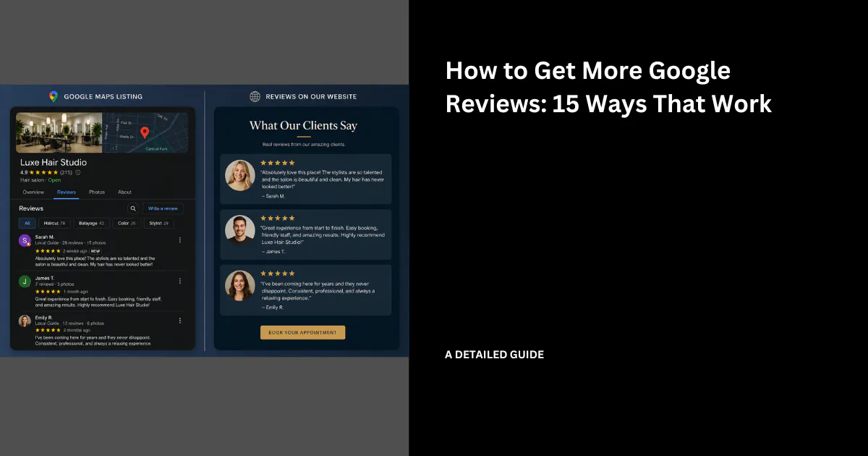868x456 pixels.
Task: Filter reviews by Haircut 78 chip
Action: tap(54, 224)
